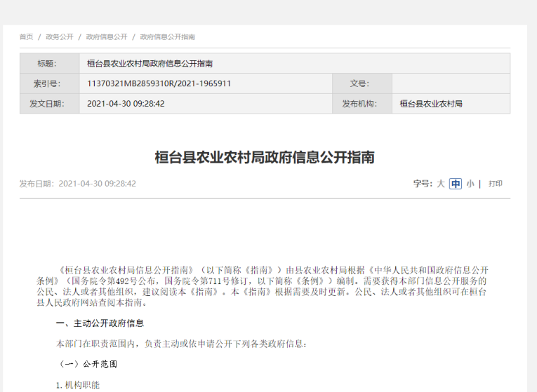
Task: Click the 发布机构 label cell
Action: pos(362,104)
